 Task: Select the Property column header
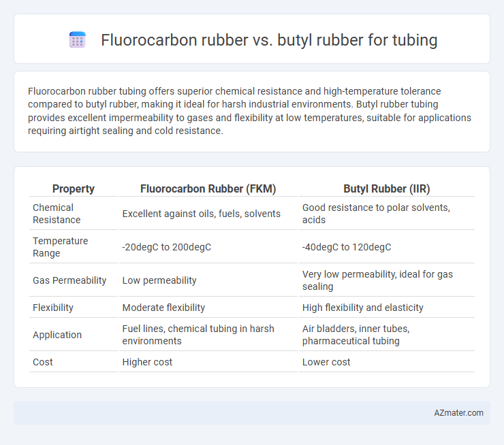pos(74,188)
